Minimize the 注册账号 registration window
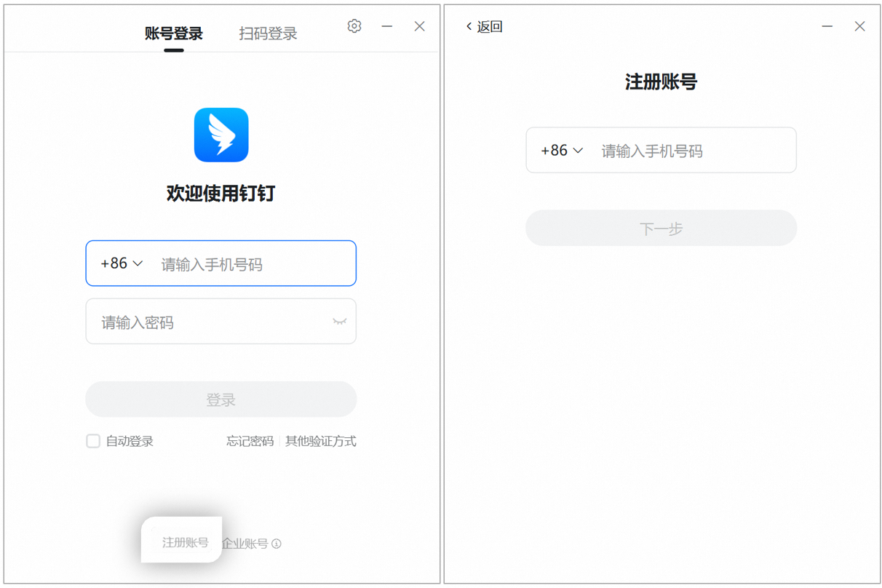Screen dimensions: 882x588 pyautogui.click(x=827, y=26)
